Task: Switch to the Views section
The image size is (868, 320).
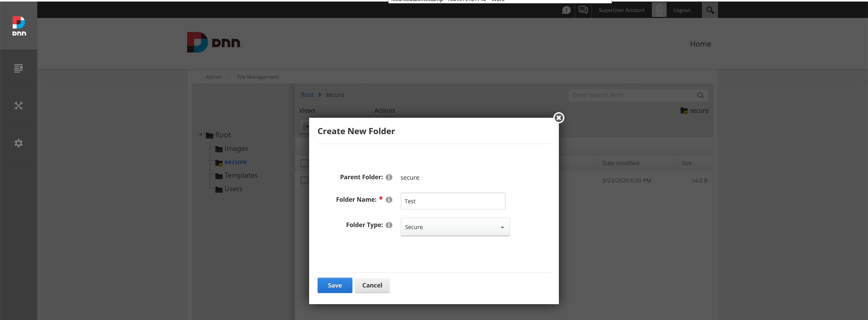Action: (x=307, y=110)
